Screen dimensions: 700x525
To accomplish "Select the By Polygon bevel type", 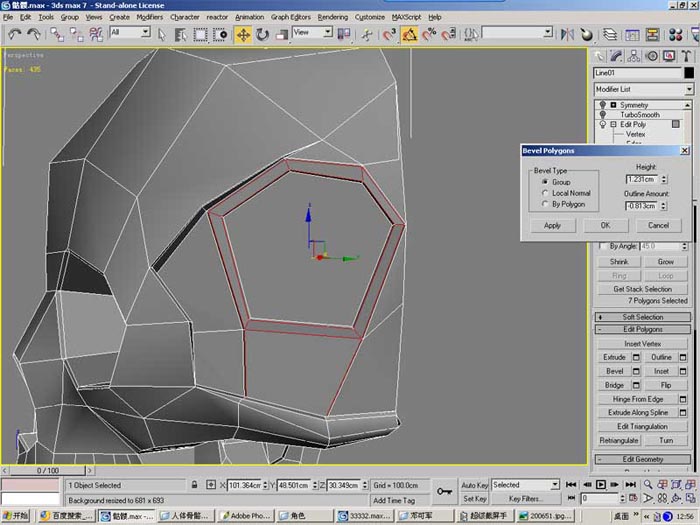I will coord(545,204).
